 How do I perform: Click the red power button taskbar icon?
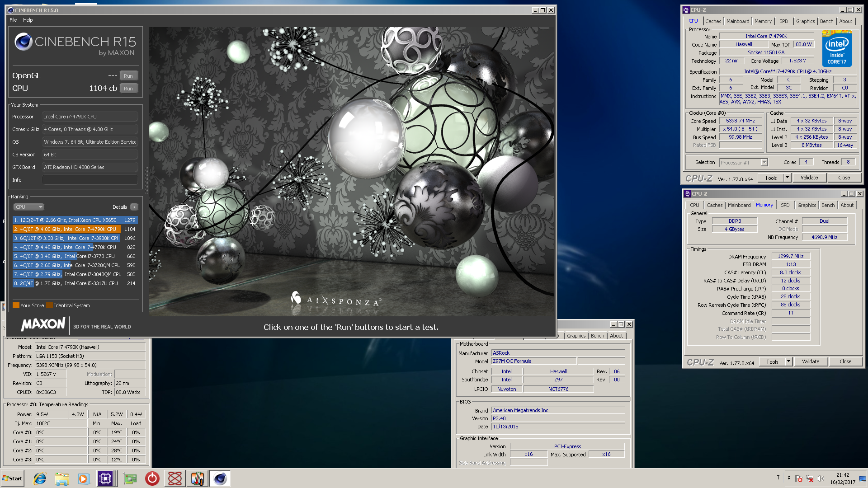point(152,479)
